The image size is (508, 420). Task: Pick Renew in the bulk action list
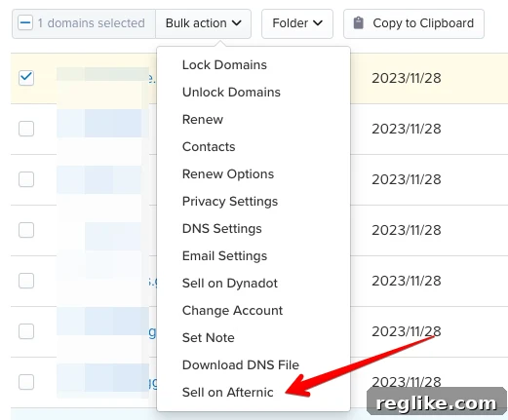203,120
